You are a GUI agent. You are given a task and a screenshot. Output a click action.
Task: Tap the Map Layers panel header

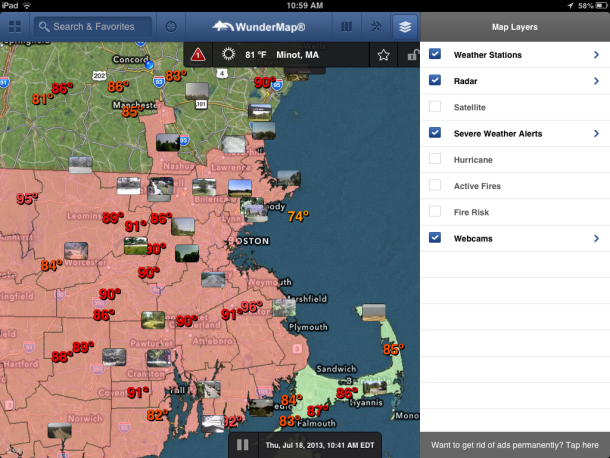[515, 27]
